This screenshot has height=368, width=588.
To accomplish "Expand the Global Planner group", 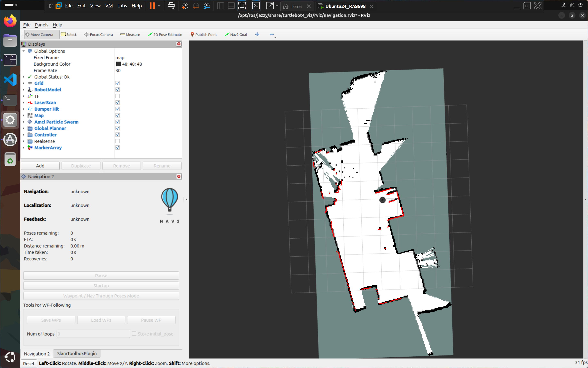I will (23, 129).
